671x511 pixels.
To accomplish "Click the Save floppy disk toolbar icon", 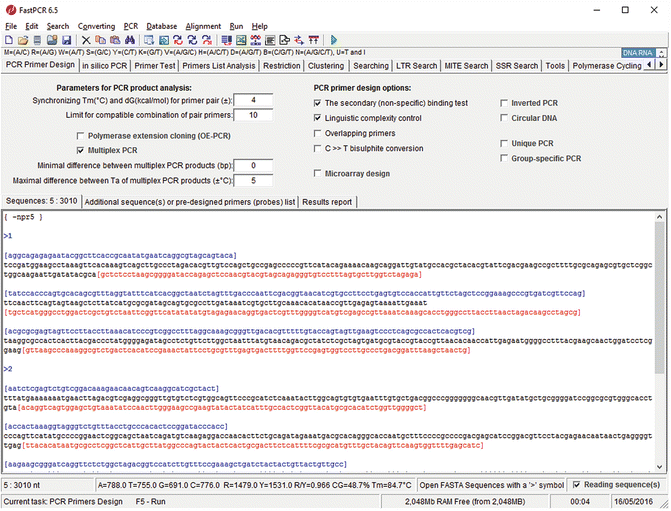I will tap(66, 40).
